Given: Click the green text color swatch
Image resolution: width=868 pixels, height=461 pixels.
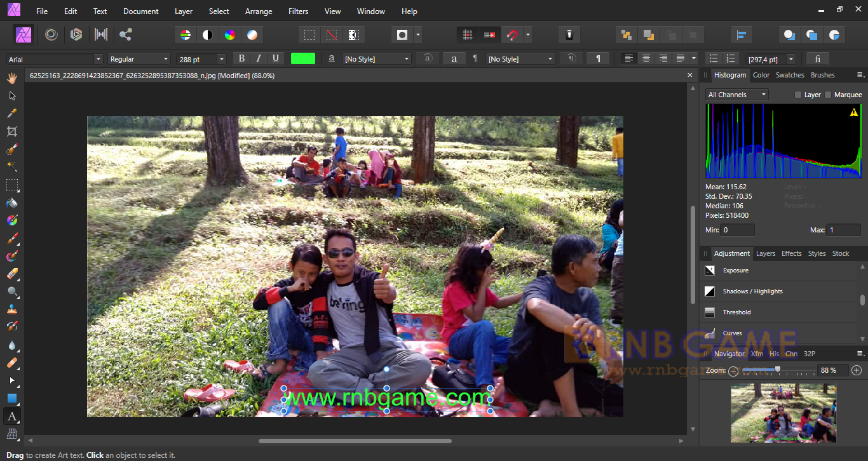Looking at the screenshot, I should 303,58.
